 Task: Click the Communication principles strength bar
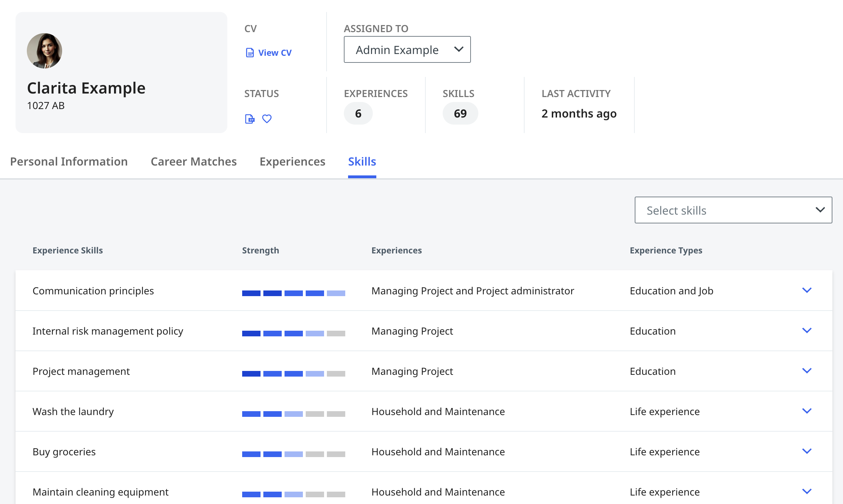294,293
